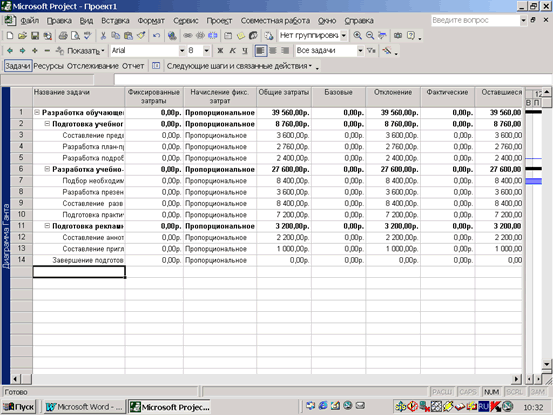554x416 pixels.
Task: Save the project with floppy icon
Action: click(x=35, y=36)
